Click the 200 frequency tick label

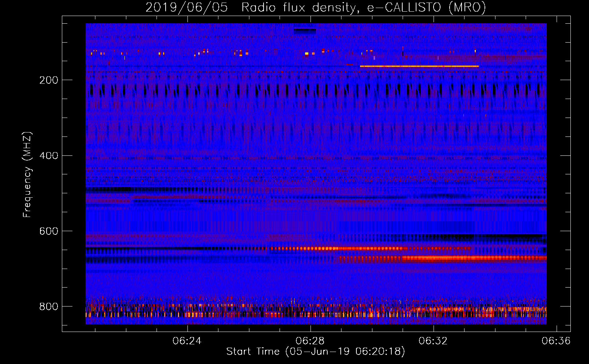(49, 80)
